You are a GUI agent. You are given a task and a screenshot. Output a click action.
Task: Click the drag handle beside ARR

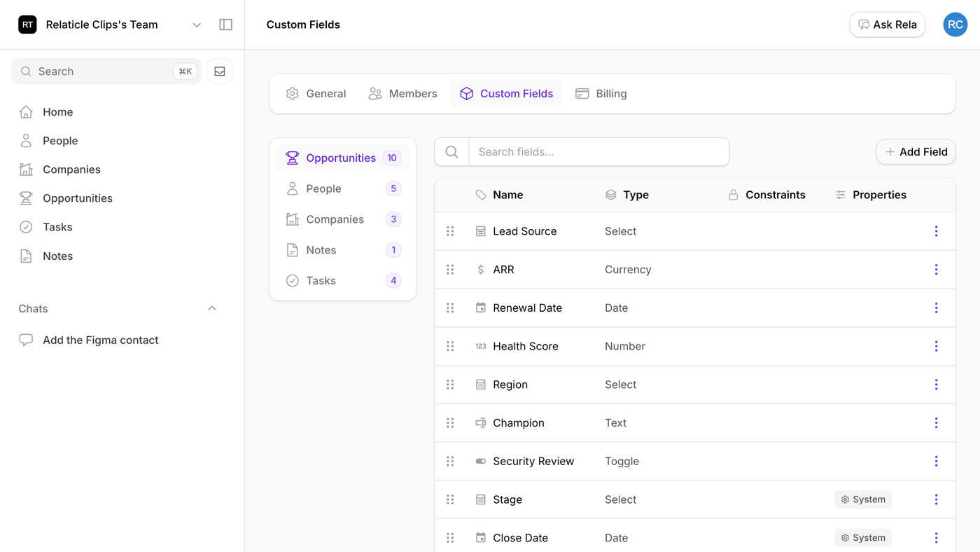450,270
